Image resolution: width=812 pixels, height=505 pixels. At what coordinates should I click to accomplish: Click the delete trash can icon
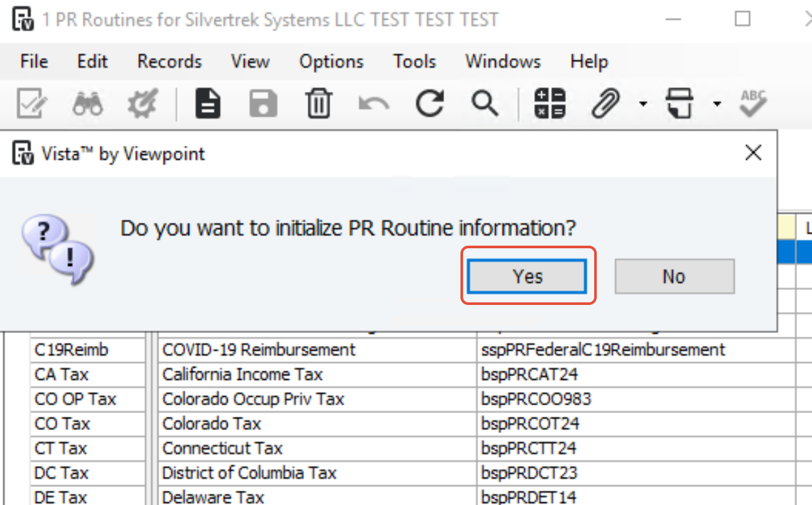(319, 103)
